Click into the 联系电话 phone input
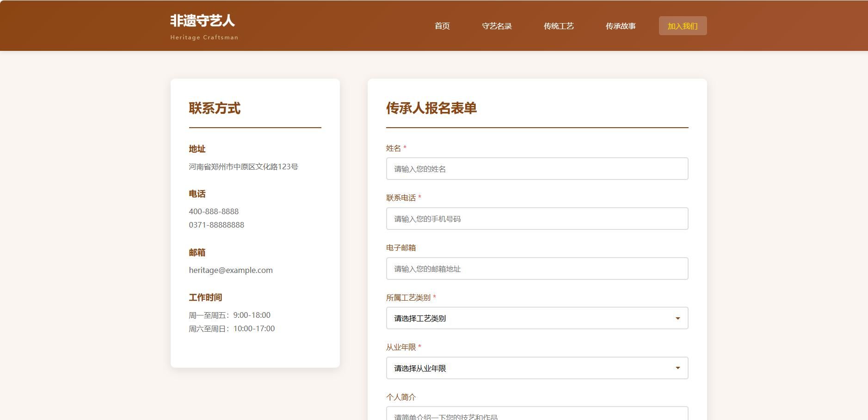The height and width of the screenshot is (420, 868). pyautogui.click(x=537, y=219)
